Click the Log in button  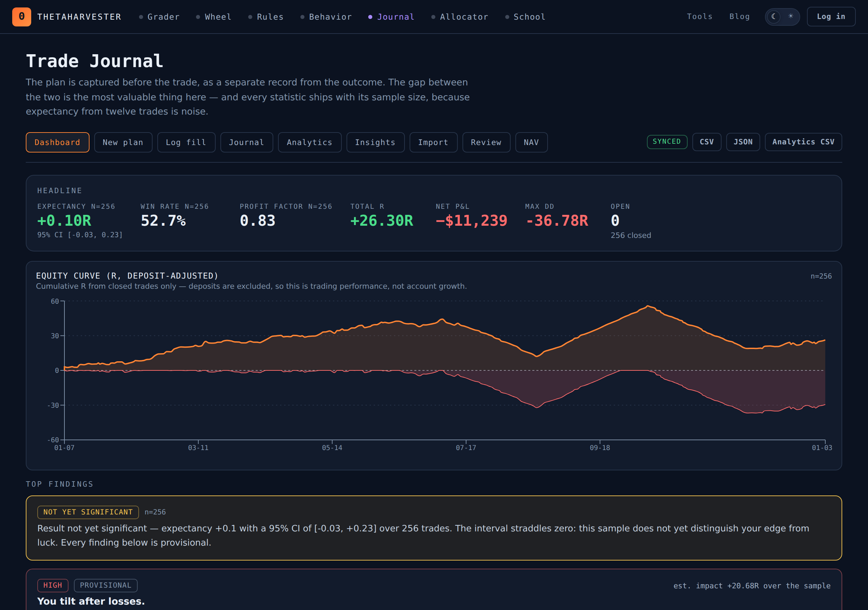(x=831, y=17)
